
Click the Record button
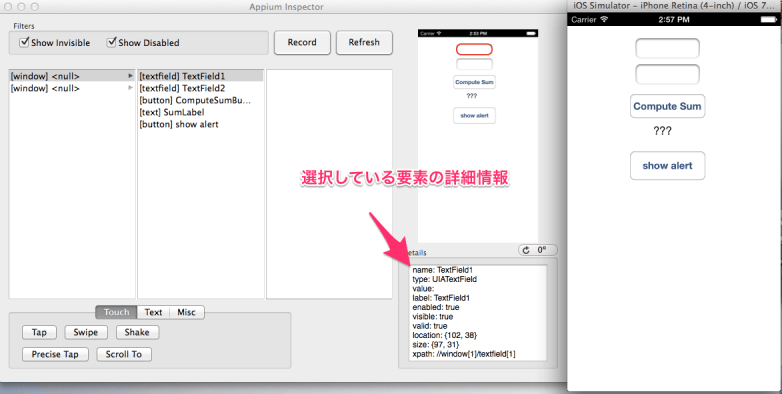point(302,42)
